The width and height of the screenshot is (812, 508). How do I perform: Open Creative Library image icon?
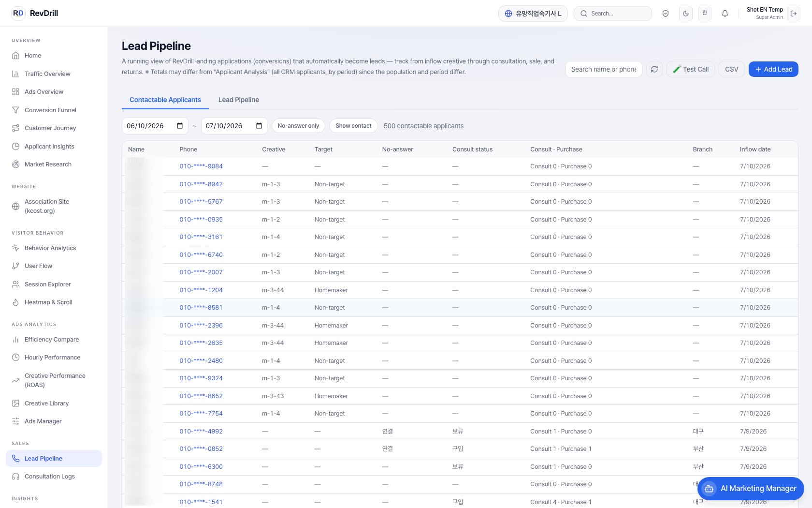click(x=15, y=403)
